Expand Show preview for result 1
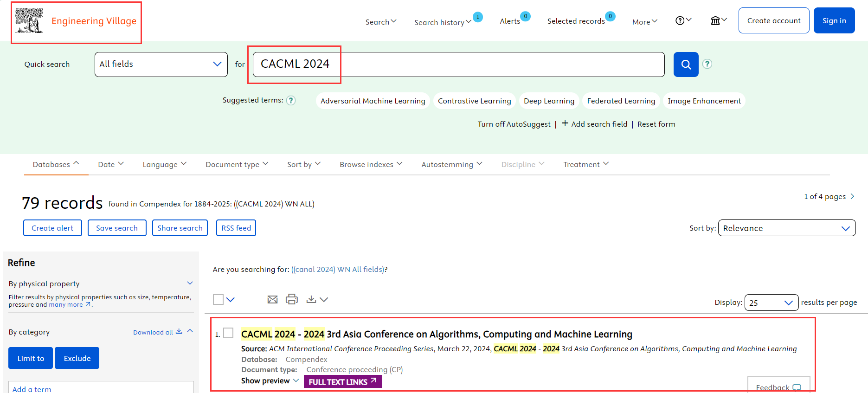The height and width of the screenshot is (393, 868). (270, 381)
